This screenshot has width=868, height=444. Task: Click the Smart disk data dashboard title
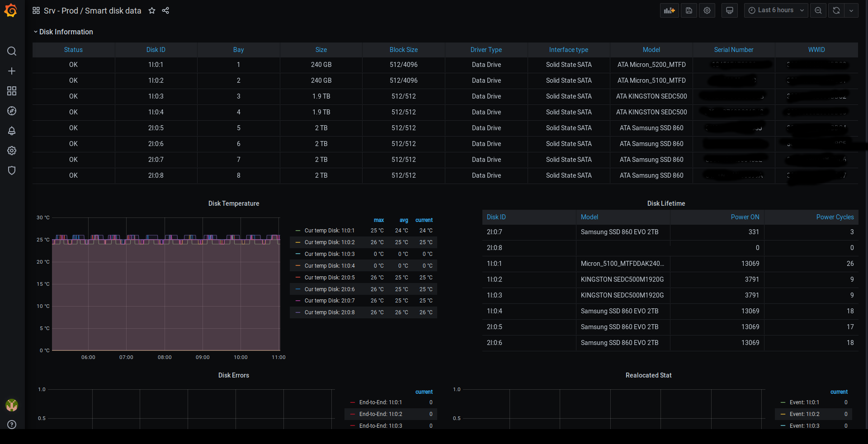coord(113,10)
